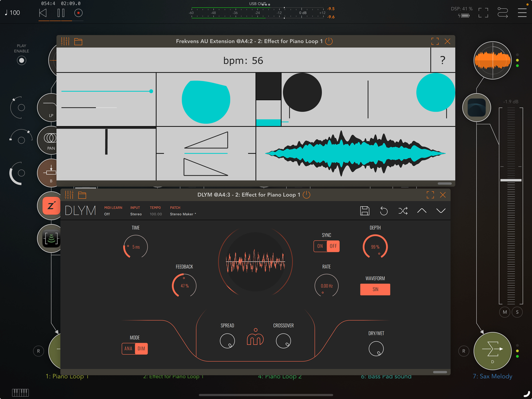Image resolution: width=532 pixels, height=399 pixels.
Task: Select ANA mode in DLYM
Action: click(x=128, y=348)
